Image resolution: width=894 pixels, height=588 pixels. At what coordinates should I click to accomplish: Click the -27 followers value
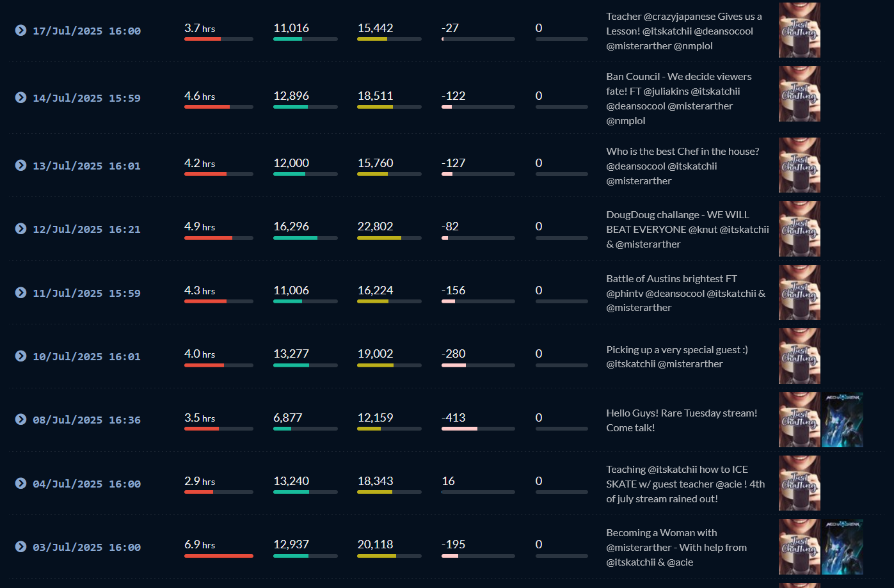[x=450, y=28]
